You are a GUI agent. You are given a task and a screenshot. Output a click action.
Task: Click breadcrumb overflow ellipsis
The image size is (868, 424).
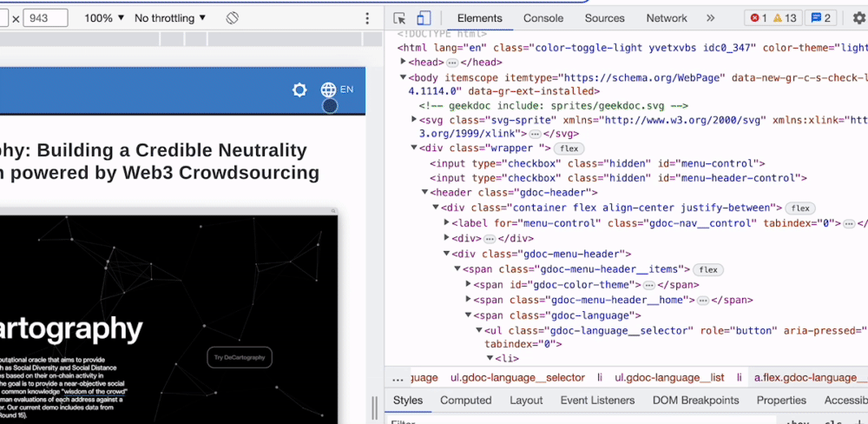[398, 378]
